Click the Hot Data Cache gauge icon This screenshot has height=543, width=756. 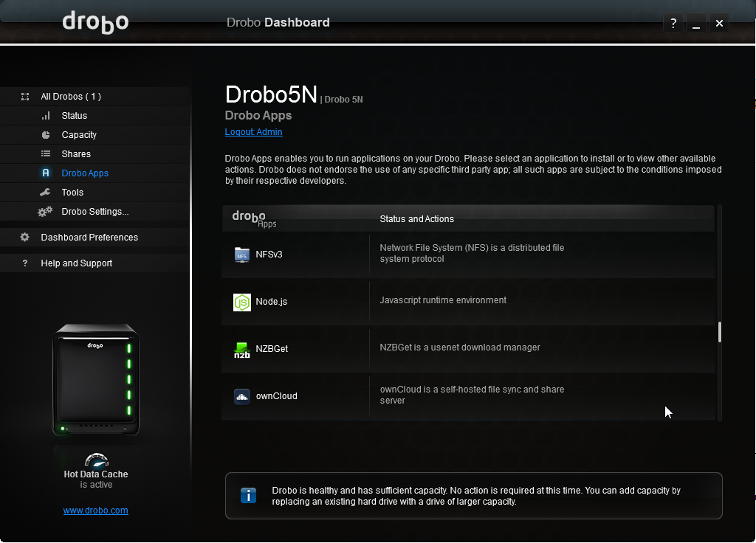coord(96,459)
